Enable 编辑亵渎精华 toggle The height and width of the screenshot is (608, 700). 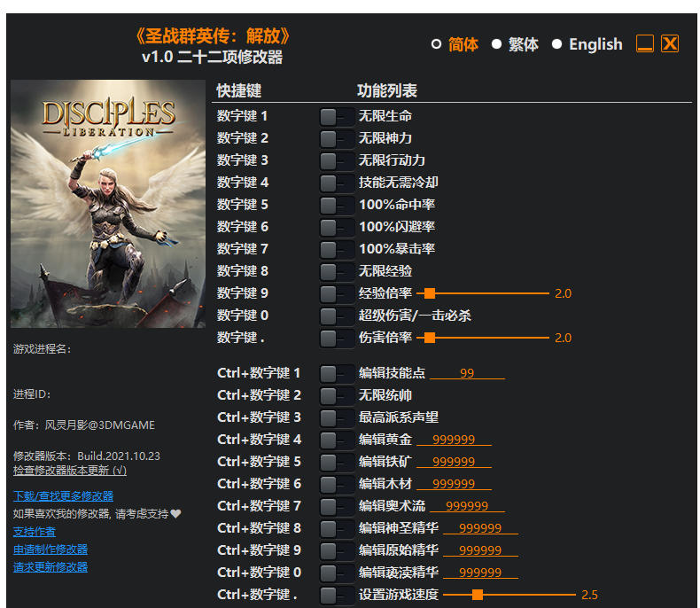337,573
